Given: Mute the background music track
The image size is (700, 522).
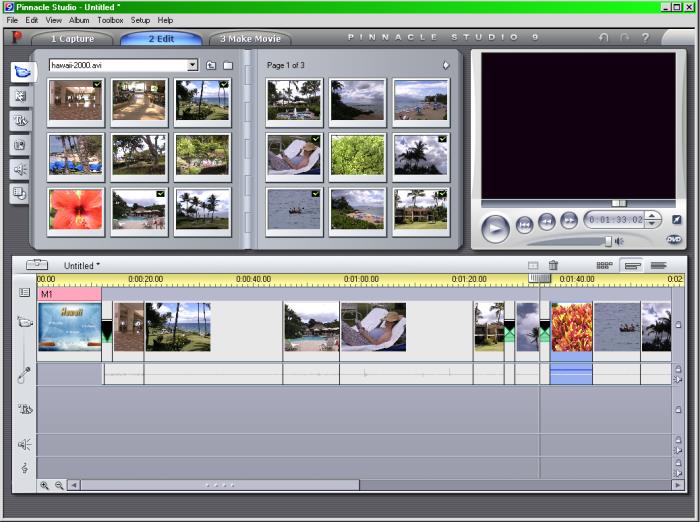Looking at the screenshot, I should [678, 473].
